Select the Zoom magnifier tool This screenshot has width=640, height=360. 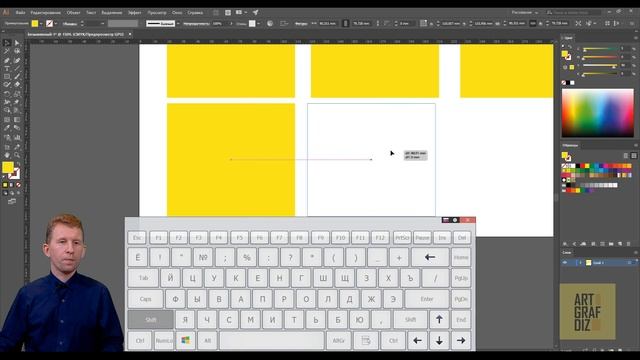point(17,155)
